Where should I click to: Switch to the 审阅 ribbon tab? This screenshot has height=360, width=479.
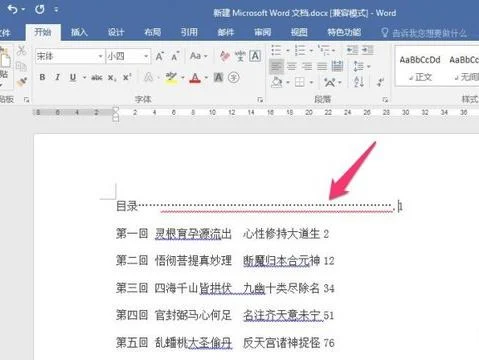tap(263, 32)
